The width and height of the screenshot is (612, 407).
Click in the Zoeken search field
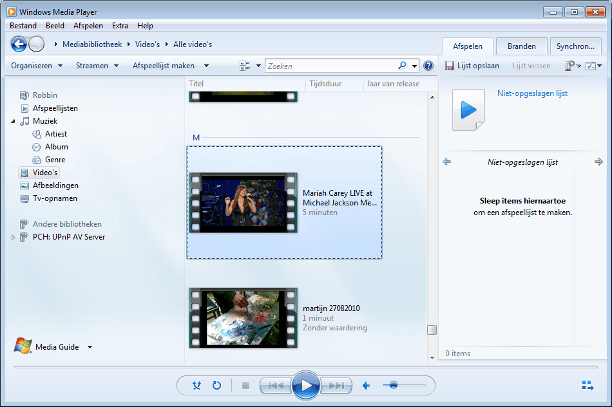tap(332, 66)
